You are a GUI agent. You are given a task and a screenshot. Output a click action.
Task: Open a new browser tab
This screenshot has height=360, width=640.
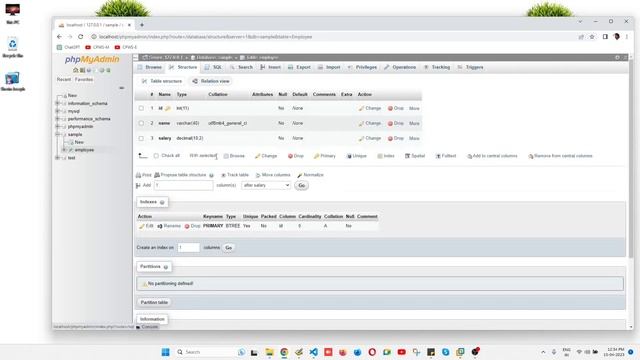142,25
